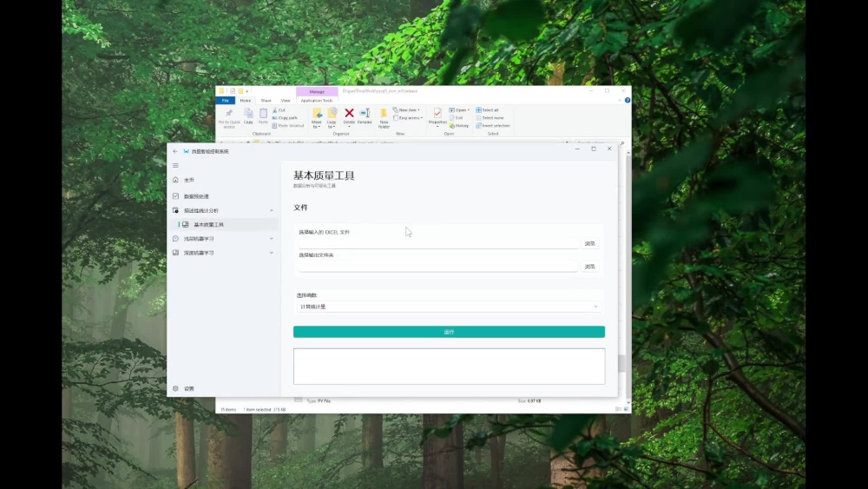Viewport: 868px width, 489px height.
Task: Click inside the output log text area
Action: click(449, 366)
